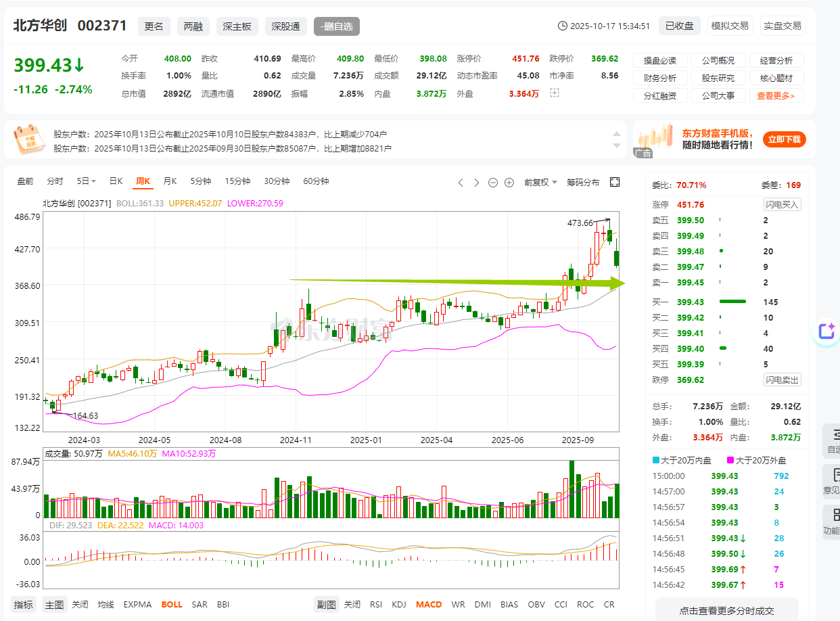This screenshot has width=840, height=621.
Task: Click the 更名 tag button
Action: click(x=154, y=26)
